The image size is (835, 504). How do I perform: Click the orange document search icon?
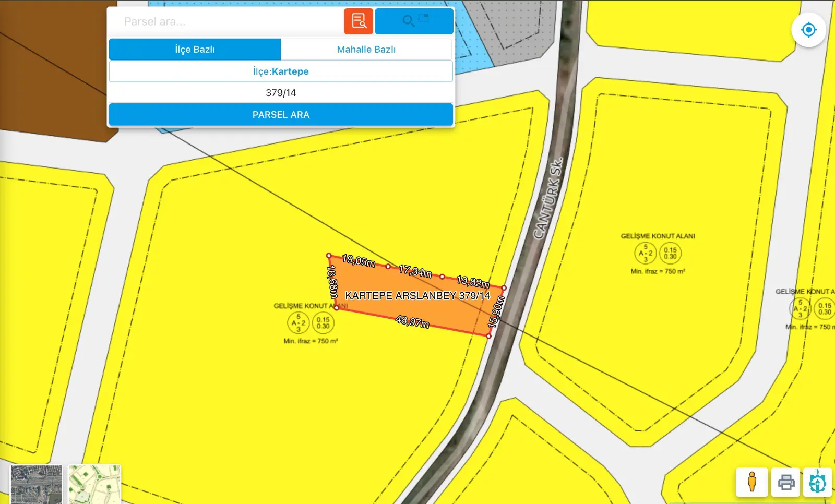point(359,21)
